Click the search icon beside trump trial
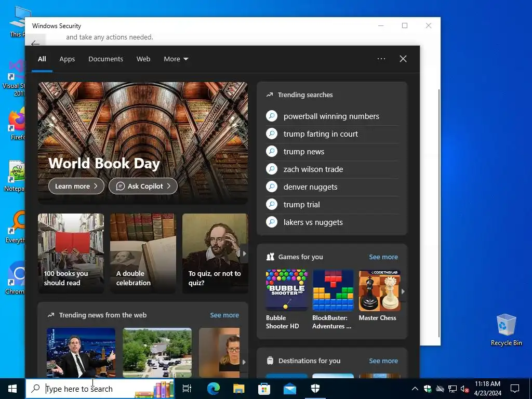 (x=272, y=204)
